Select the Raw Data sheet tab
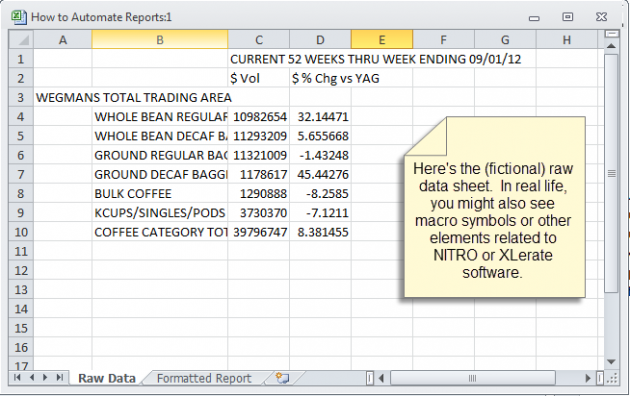This screenshot has height=396, width=630. 106,378
